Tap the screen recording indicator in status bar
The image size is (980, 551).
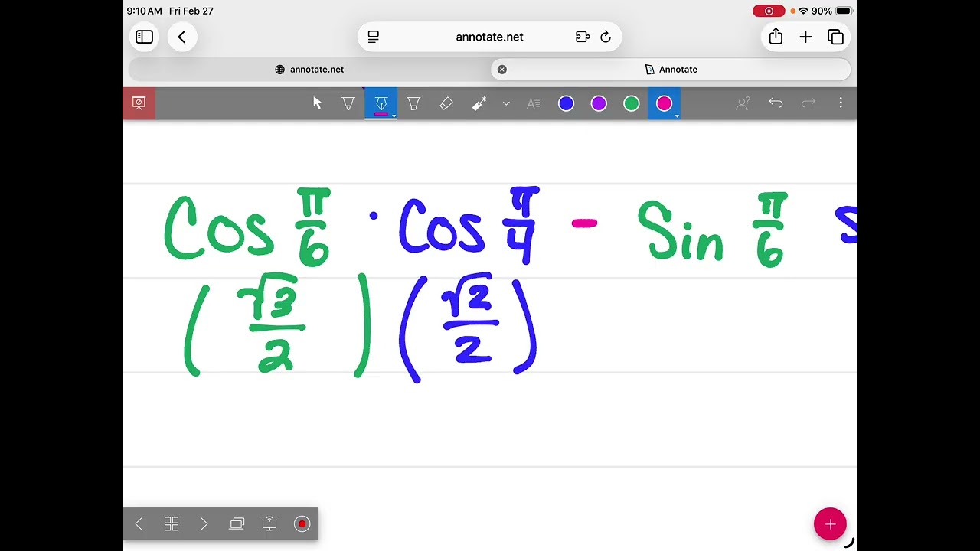click(x=769, y=11)
